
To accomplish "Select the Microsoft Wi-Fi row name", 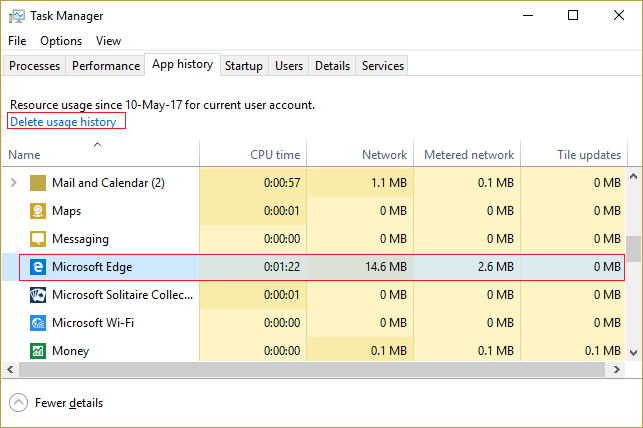I will point(93,323).
